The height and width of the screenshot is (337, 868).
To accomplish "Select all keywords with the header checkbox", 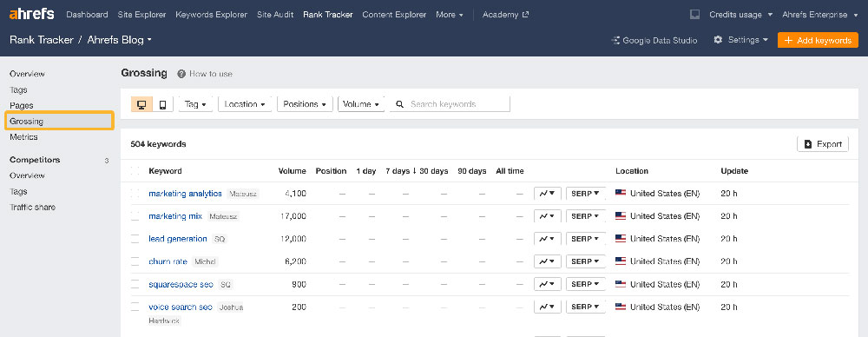I will (135, 171).
